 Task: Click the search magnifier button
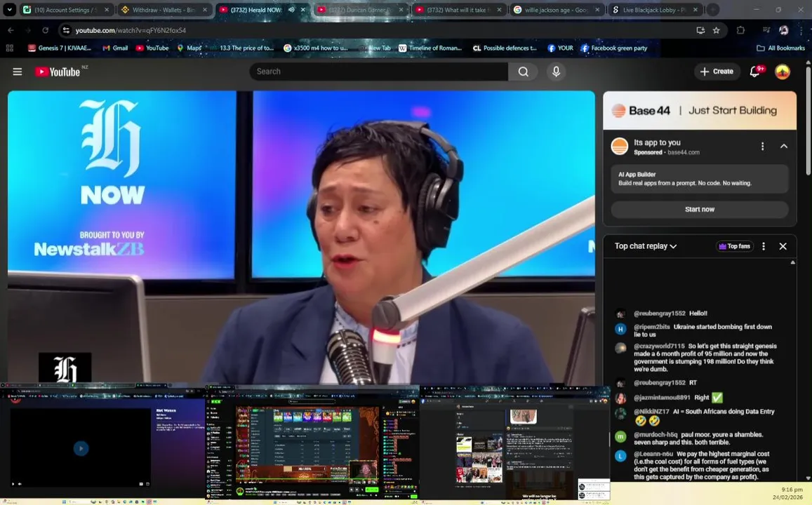click(x=523, y=72)
